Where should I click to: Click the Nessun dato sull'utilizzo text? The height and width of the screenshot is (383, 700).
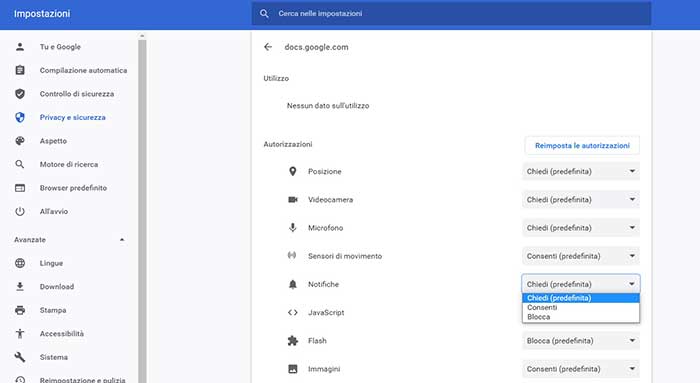click(328, 106)
